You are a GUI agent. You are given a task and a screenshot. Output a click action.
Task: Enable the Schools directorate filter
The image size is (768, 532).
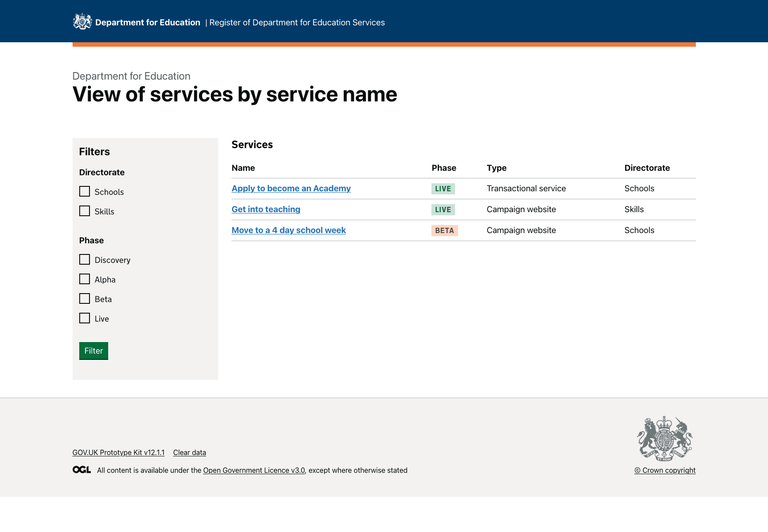click(85, 191)
